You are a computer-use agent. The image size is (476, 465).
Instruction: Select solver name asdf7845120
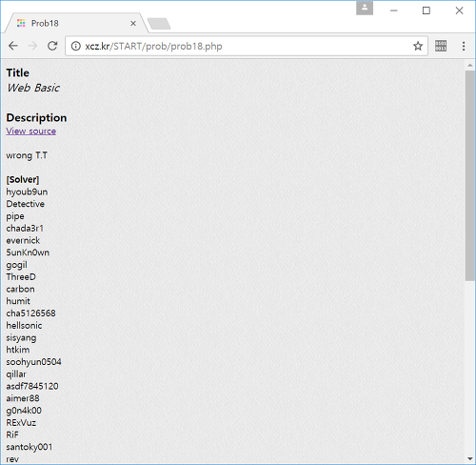tap(32, 386)
